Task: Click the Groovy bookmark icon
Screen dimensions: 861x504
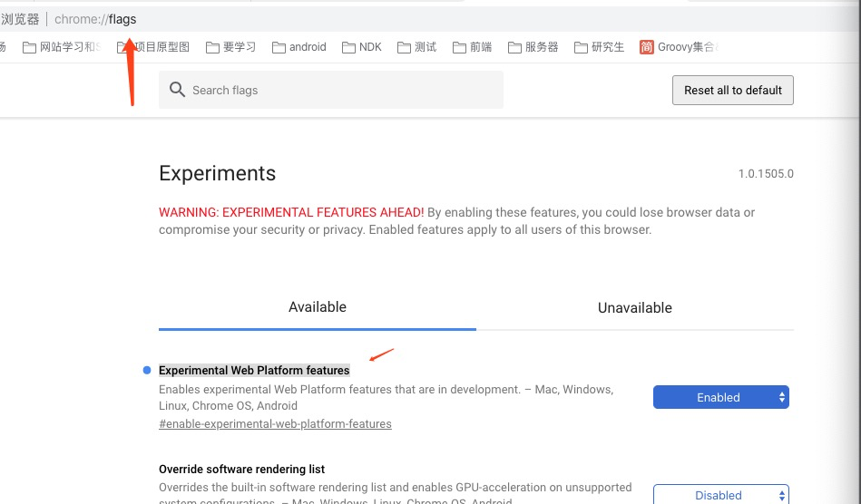Action: [647, 47]
